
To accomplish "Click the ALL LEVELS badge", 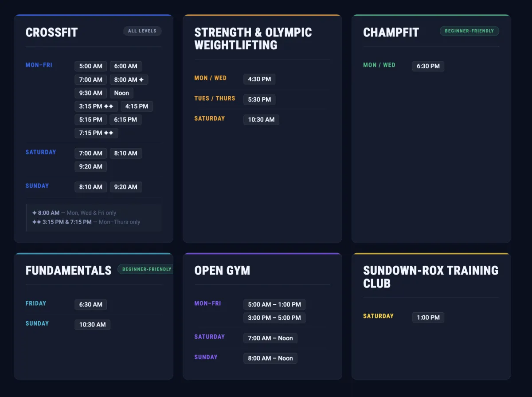I will [142, 31].
